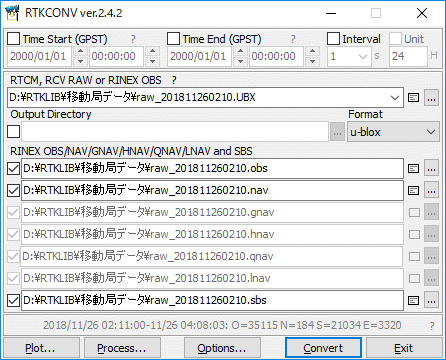
Task: Increment the Time End time value
Action: click(312, 51)
